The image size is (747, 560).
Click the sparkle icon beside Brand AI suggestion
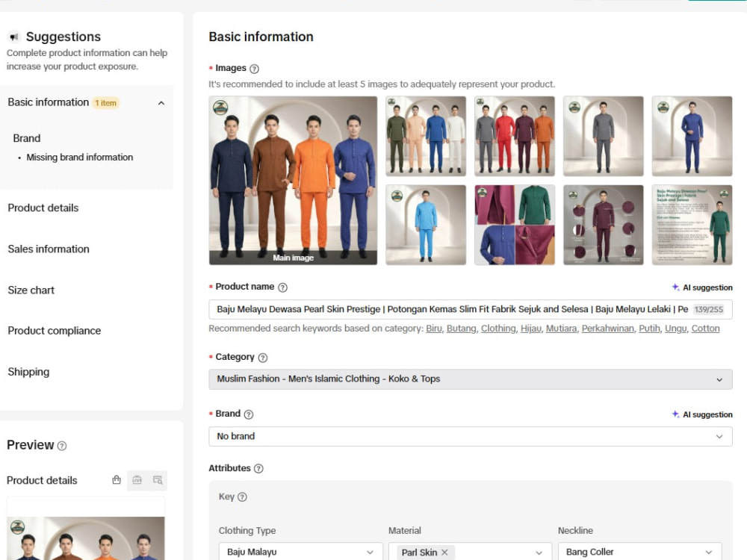pyautogui.click(x=675, y=414)
